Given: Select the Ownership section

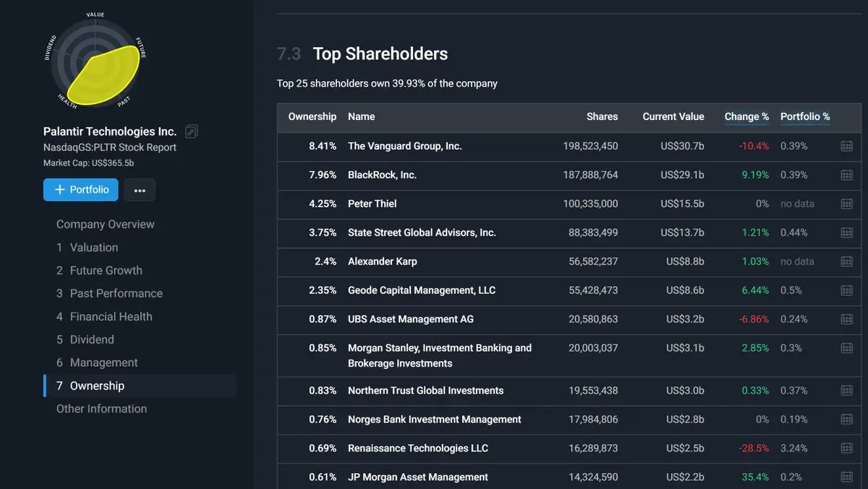Looking at the screenshot, I should [140, 386].
